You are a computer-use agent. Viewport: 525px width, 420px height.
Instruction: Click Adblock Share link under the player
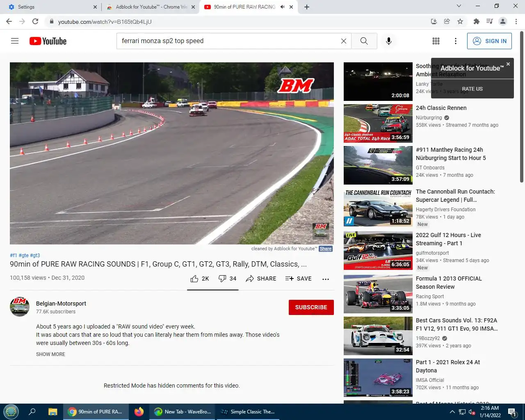point(326,249)
